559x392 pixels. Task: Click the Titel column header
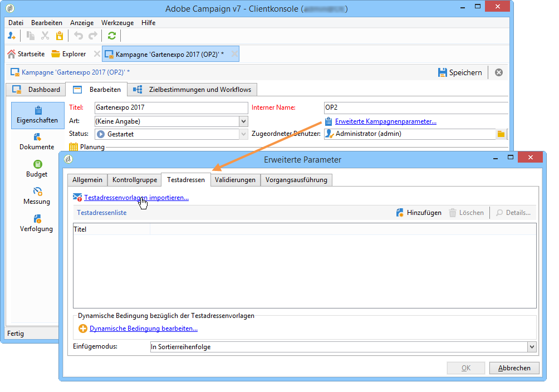[x=111, y=229]
